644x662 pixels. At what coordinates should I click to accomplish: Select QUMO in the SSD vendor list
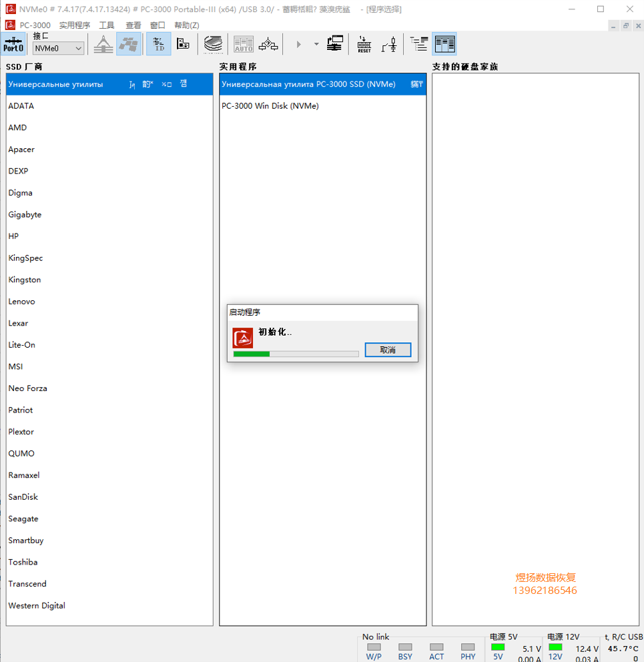pos(110,453)
